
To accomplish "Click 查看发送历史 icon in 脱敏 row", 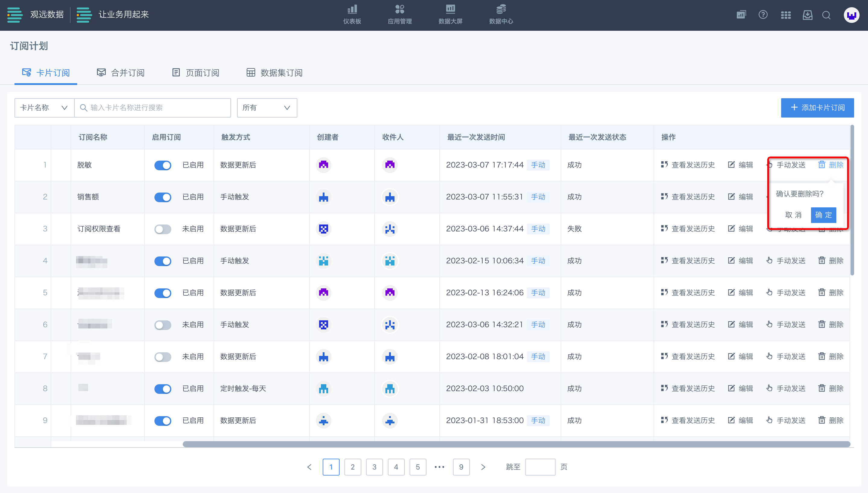I will click(664, 165).
